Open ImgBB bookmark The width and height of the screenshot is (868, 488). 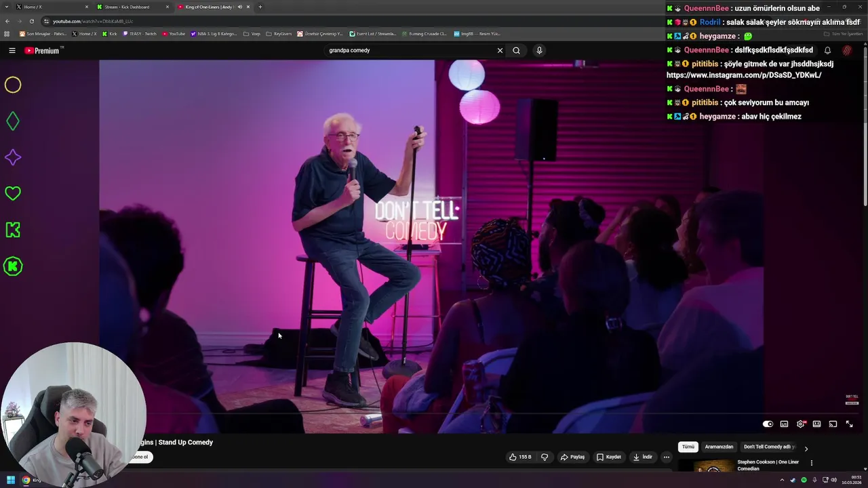click(x=477, y=33)
